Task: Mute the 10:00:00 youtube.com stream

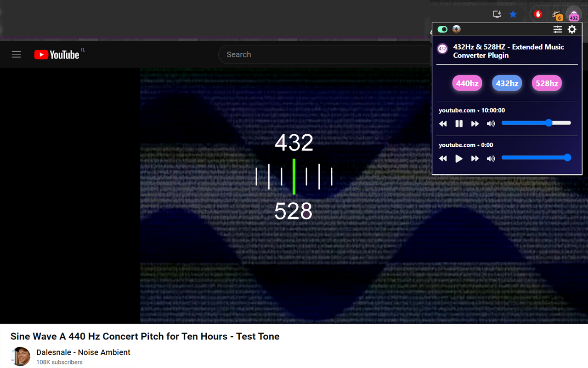Action: click(491, 123)
